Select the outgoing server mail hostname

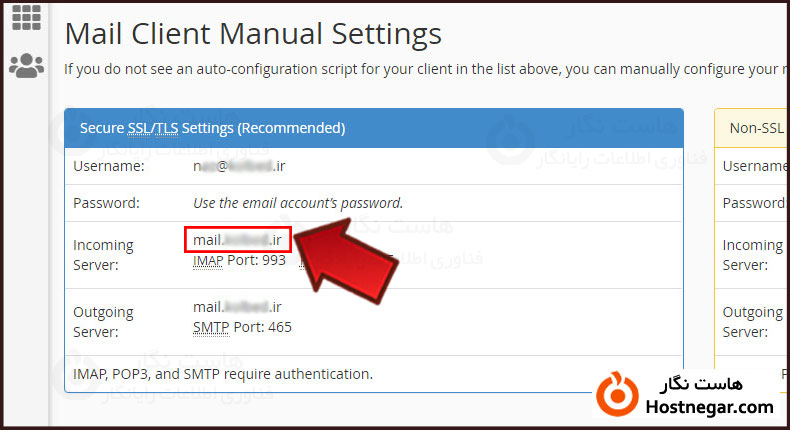pyautogui.click(x=238, y=307)
